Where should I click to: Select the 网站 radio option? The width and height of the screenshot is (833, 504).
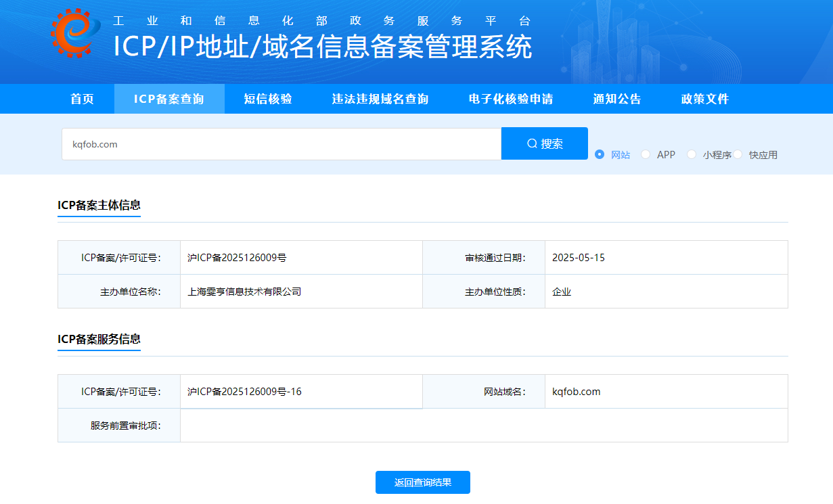612,155
